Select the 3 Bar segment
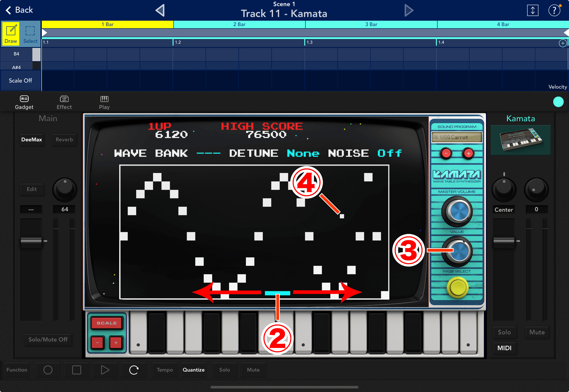Image resolution: width=569 pixels, height=392 pixels. pyautogui.click(x=371, y=24)
